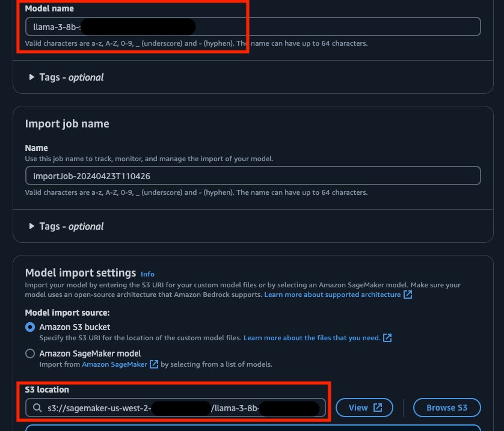The width and height of the screenshot is (504, 431).
Task: Click external link icon after files you need
Action: 387,338
